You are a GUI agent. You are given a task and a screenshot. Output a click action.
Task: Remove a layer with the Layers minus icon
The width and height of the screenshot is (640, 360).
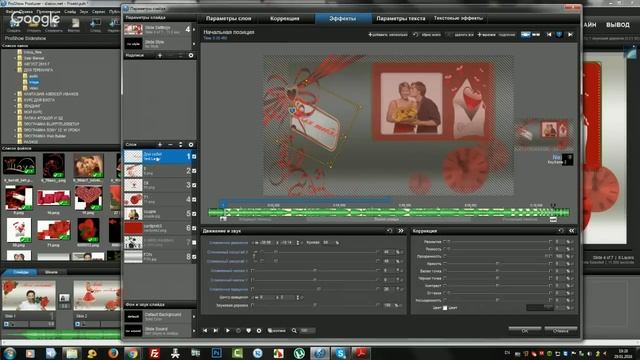(x=170, y=144)
